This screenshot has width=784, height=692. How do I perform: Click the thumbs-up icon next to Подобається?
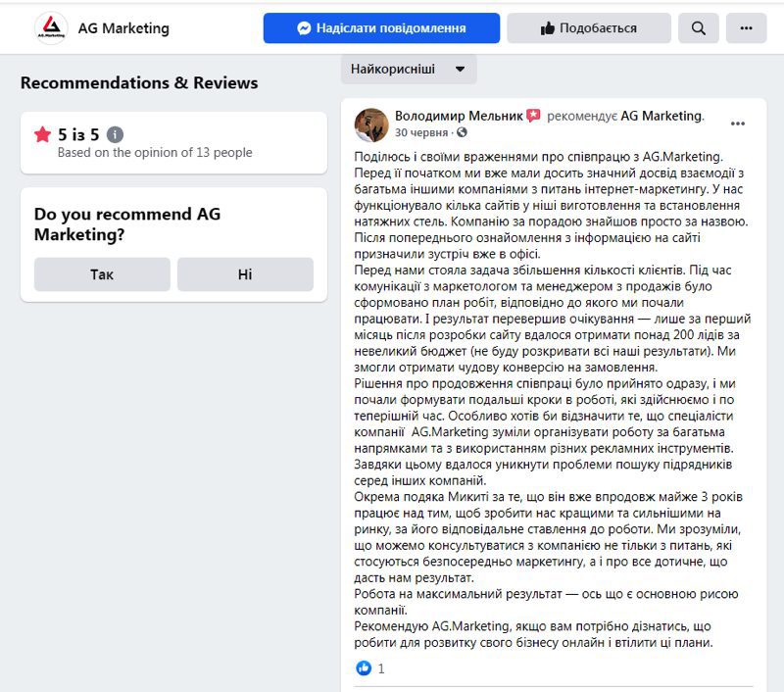tap(550, 28)
